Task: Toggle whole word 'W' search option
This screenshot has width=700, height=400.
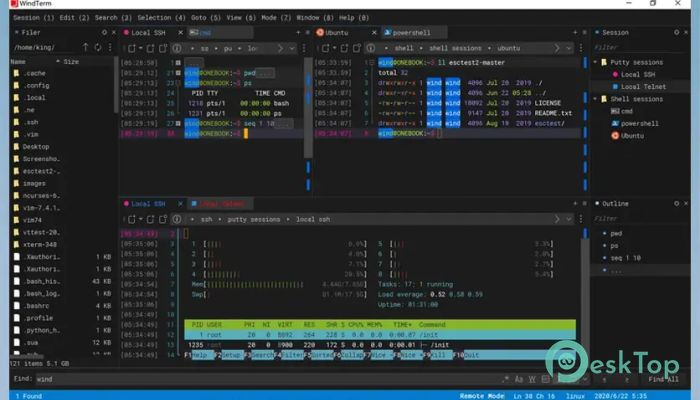Action: (532, 379)
